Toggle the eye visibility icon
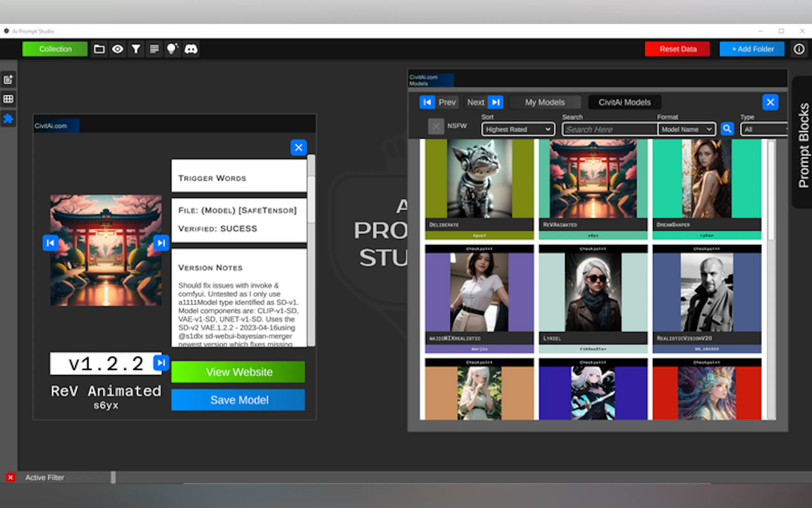Screen dimensions: 812x508 click(118, 49)
